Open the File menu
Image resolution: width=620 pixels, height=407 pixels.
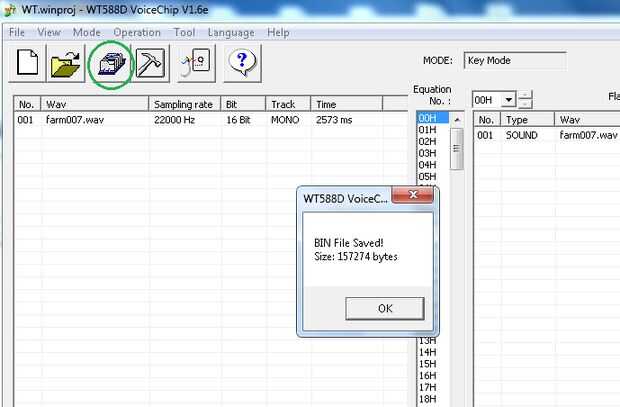tap(17, 32)
